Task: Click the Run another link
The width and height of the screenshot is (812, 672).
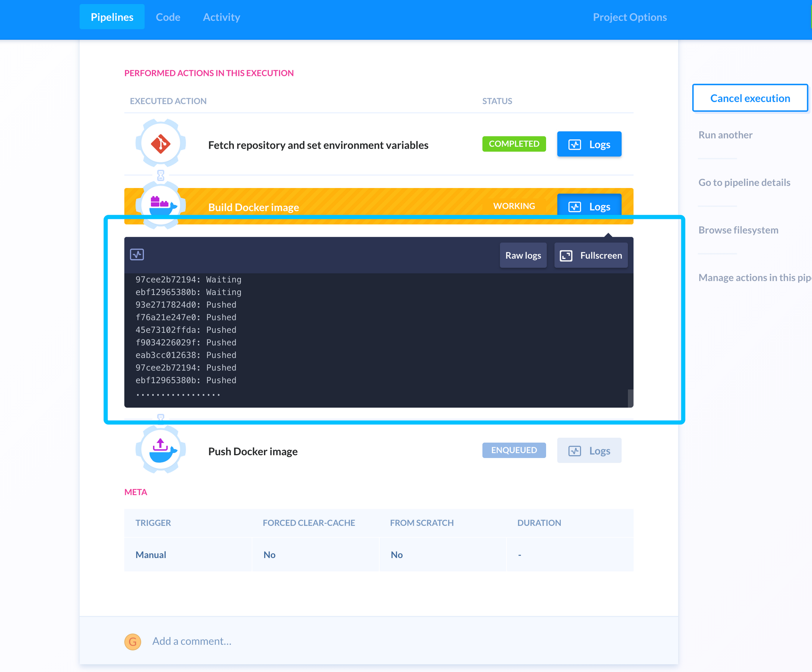Action: [725, 135]
